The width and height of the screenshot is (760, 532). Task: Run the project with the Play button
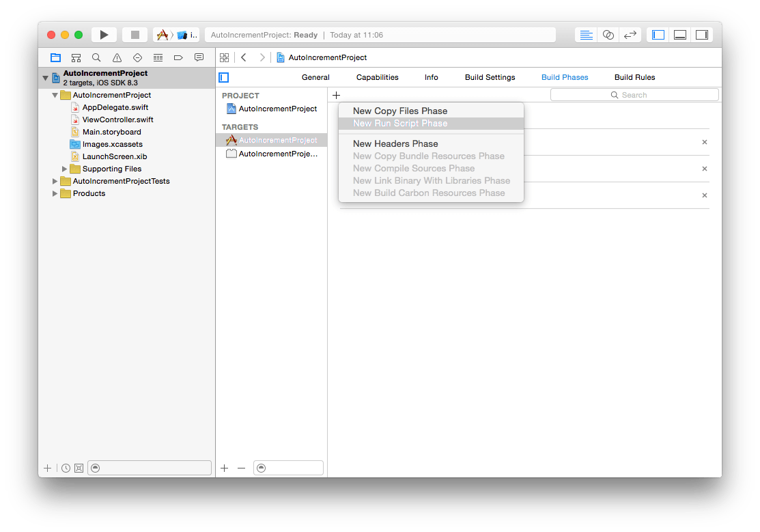click(104, 35)
